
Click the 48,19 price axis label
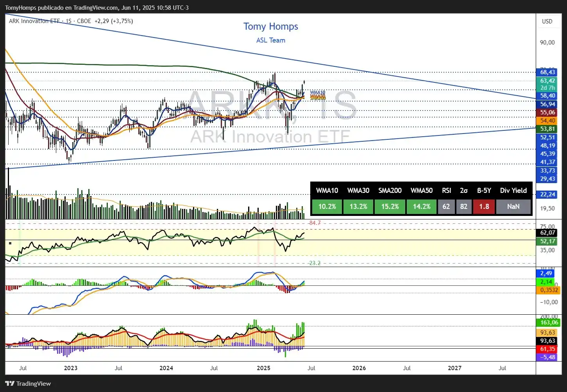click(547, 146)
